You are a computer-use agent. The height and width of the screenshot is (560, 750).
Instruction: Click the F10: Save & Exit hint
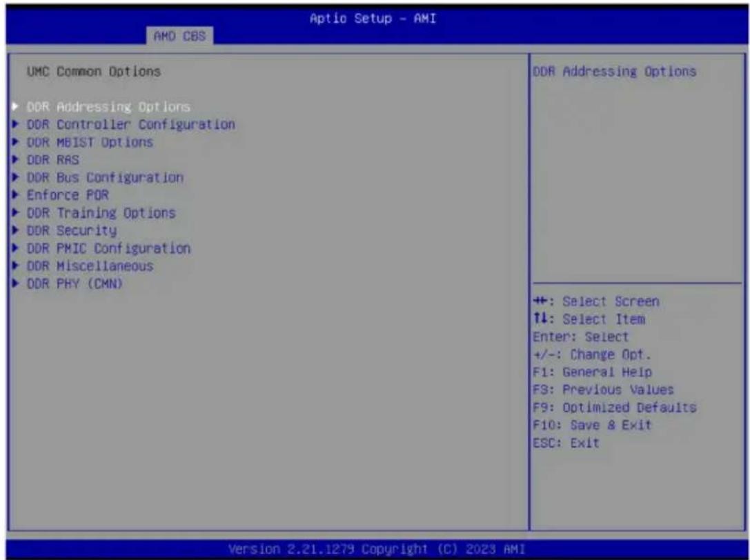coord(592,425)
